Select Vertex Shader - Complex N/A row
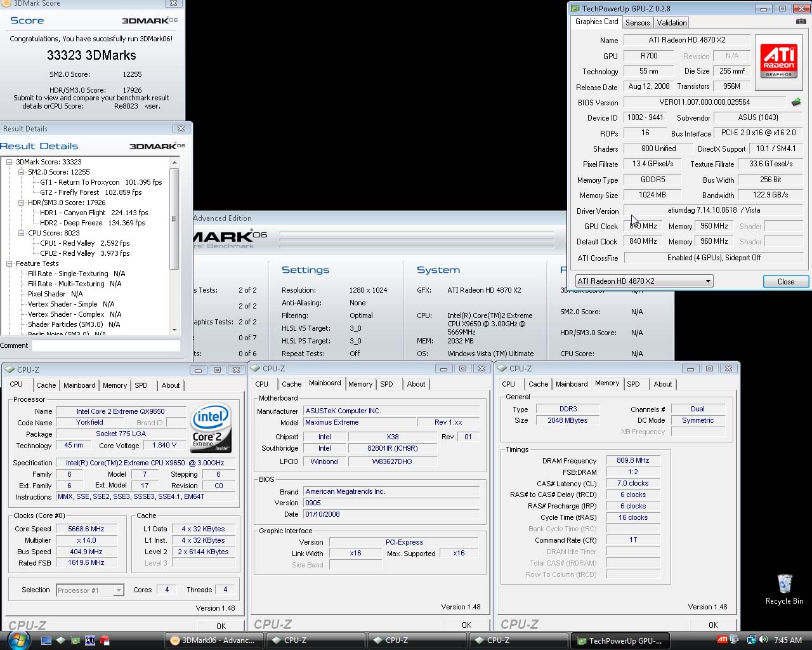The image size is (812, 650). [75, 314]
